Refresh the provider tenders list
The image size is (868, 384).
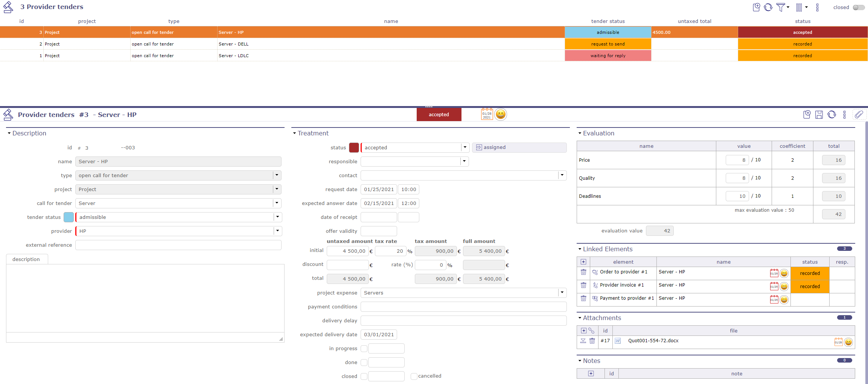pos(768,7)
